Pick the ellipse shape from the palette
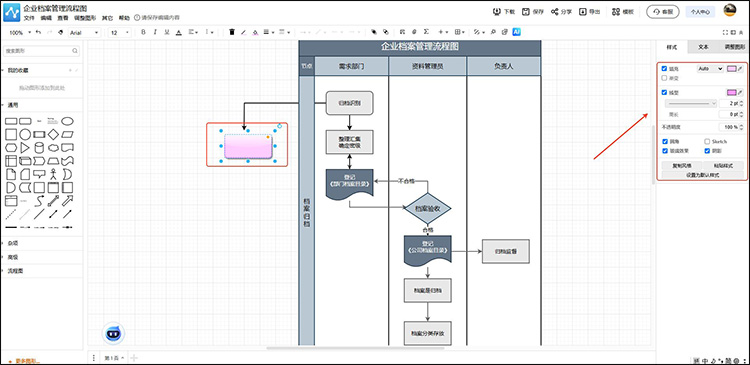 click(67, 121)
